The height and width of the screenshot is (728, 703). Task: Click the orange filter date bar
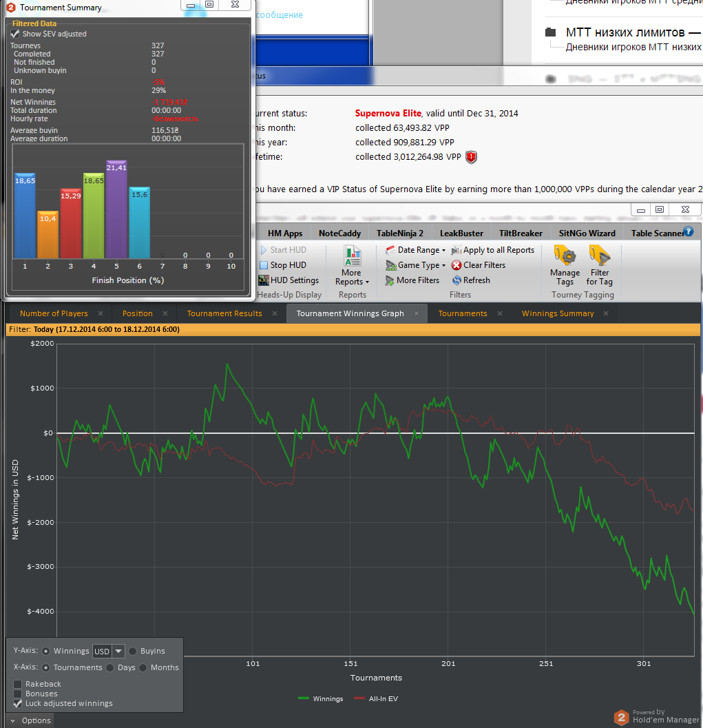pyautogui.click(x=353, y=330)
